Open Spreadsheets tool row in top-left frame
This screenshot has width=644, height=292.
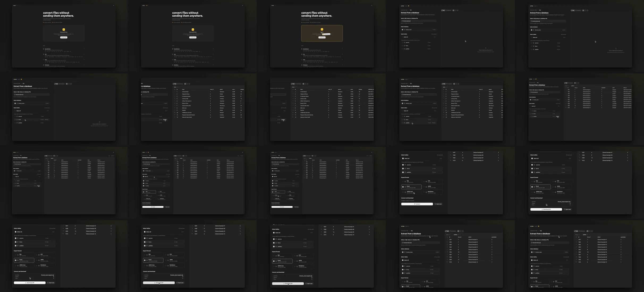tap(64, 50)
